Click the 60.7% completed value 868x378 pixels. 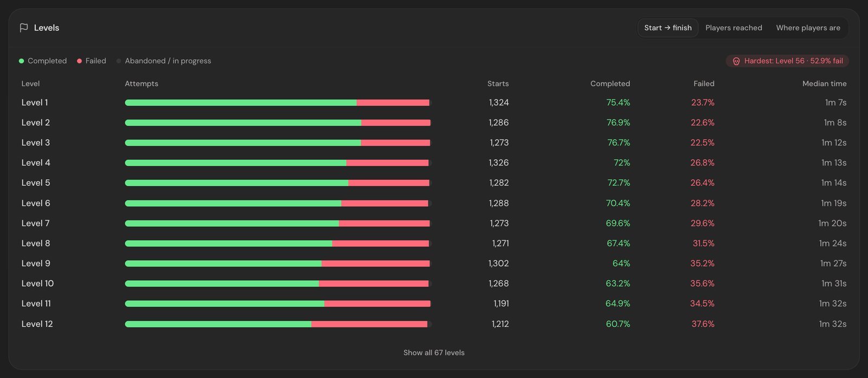(x=618, y=324)
